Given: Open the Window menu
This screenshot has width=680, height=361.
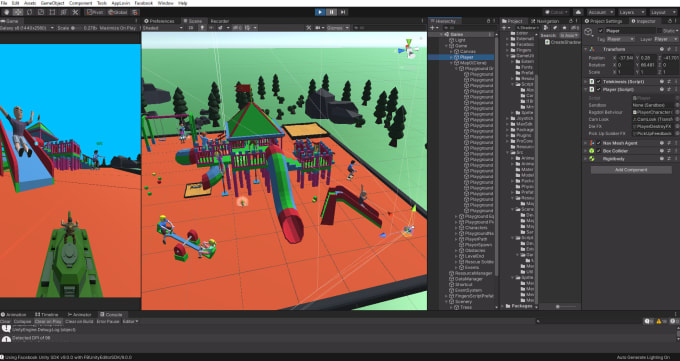Looking at the screenshot, I should [x=166, y=3].
